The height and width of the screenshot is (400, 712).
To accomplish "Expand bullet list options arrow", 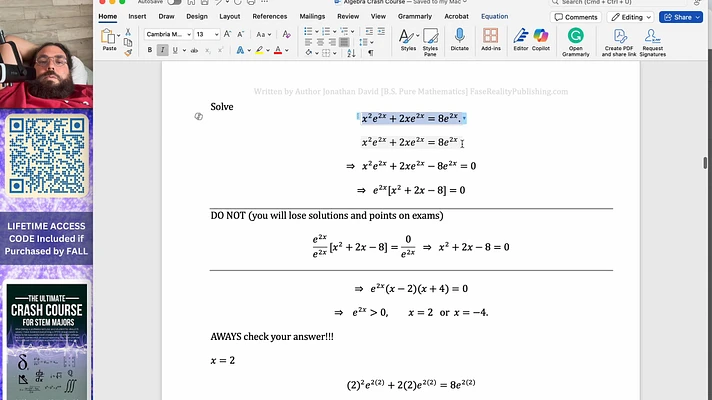I will coord(316,32).
